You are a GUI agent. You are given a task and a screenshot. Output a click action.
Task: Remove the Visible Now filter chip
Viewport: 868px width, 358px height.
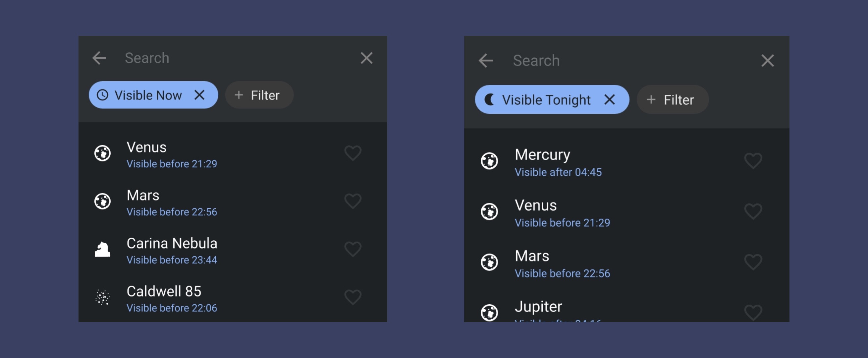tap(199, 95)
